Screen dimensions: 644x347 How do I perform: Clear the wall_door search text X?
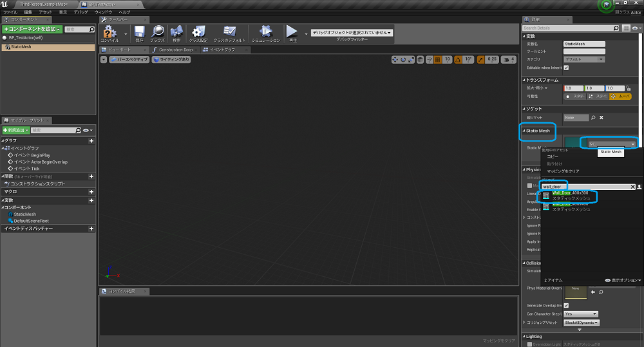click(633, 187)
